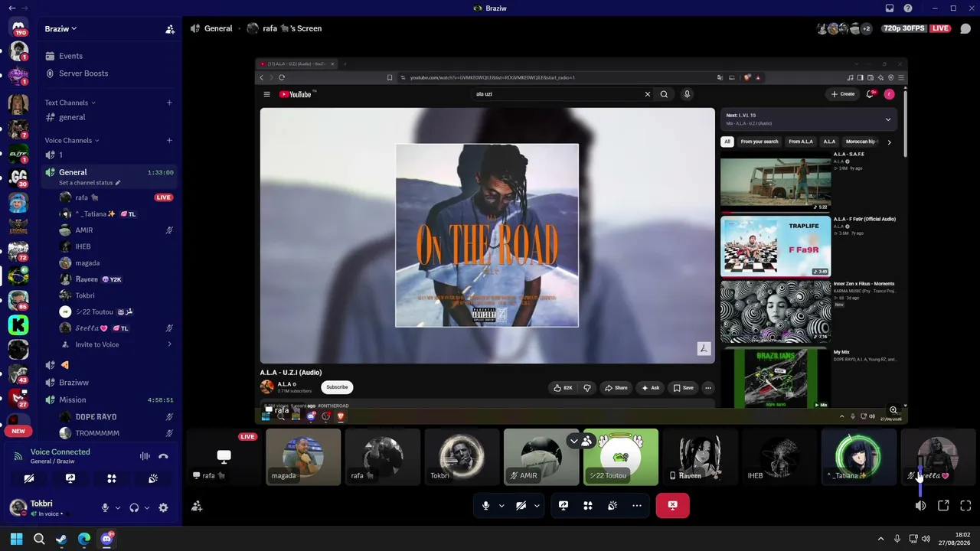Open Windows taskbar Search
The image size is (980, 551).
click(x=39, y=539)
